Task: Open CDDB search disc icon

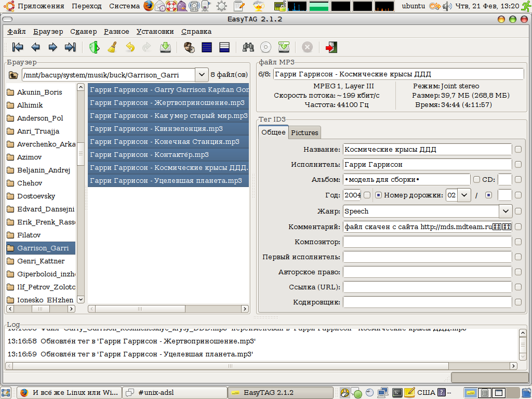Action: point(265,47)
